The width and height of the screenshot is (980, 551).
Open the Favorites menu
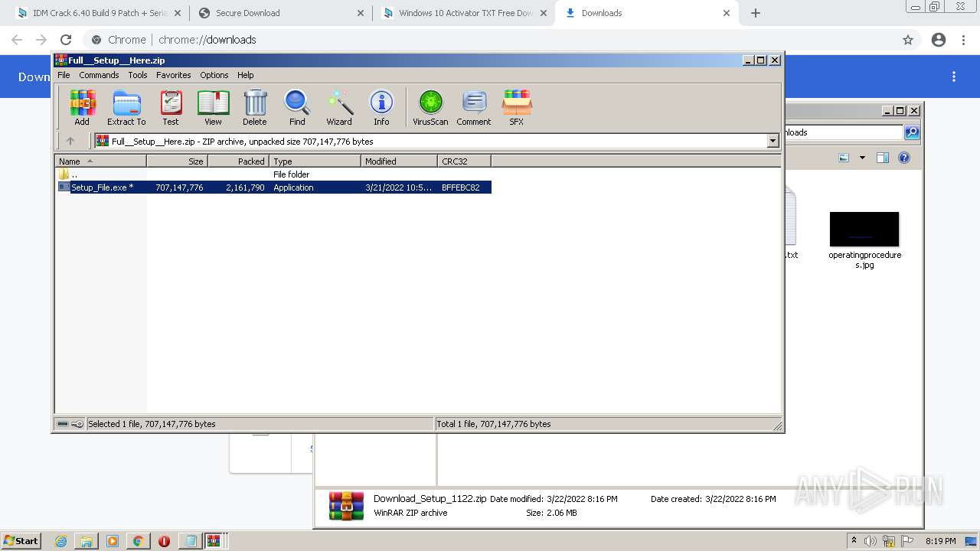pyautogui.click(x=174, y=75)
